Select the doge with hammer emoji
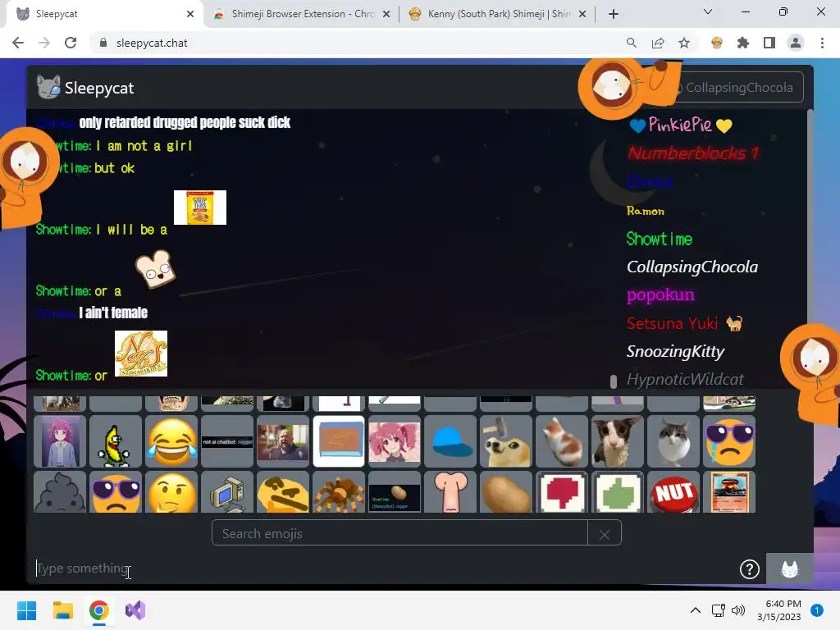 (505, 441)
